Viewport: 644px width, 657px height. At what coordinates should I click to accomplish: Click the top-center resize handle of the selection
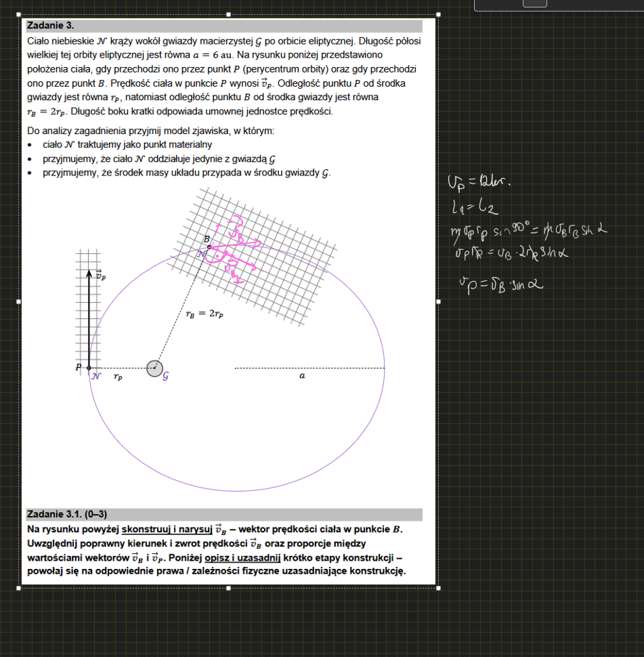228,14
